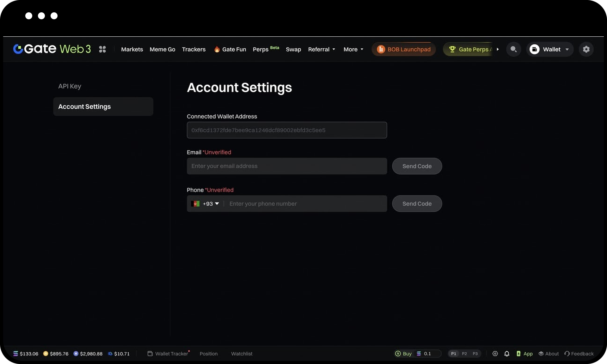Click the search magnifier icon

(513, 49)
